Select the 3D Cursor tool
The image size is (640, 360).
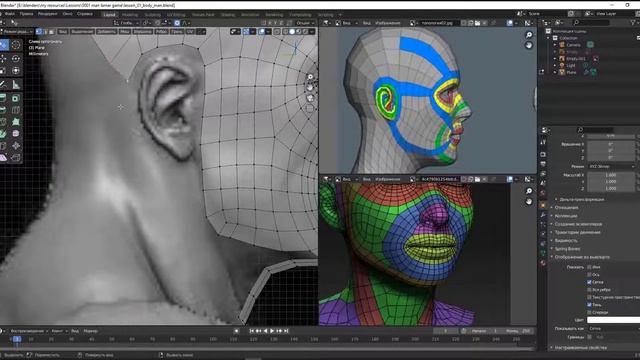pos(16,45)
